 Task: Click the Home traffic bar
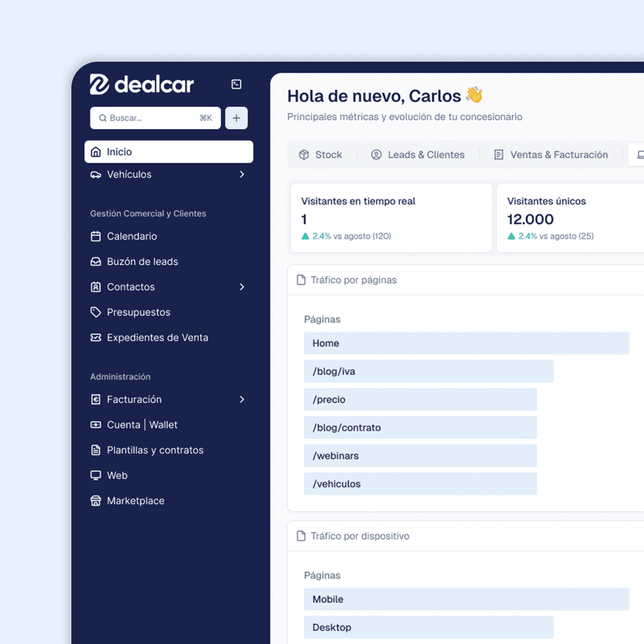click(x=466, y=343)
